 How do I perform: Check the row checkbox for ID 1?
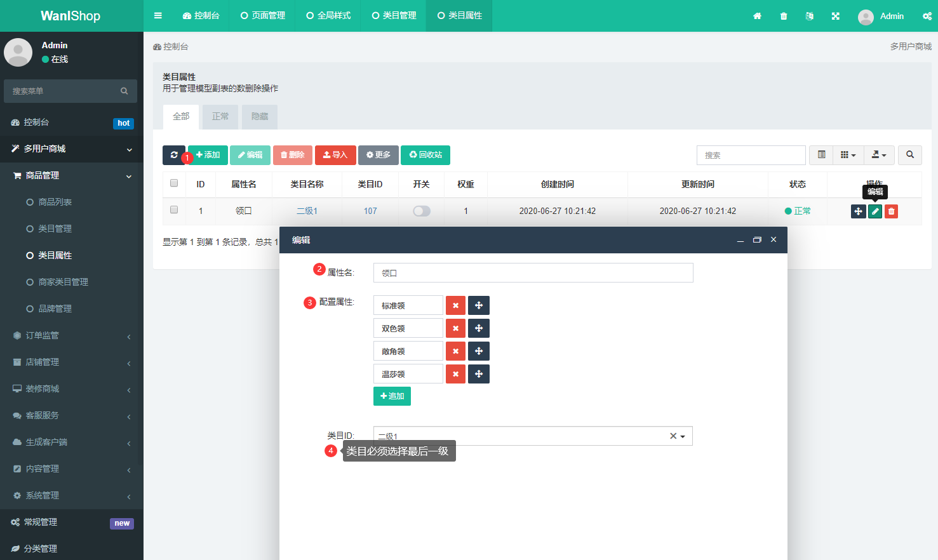point(174,210)
